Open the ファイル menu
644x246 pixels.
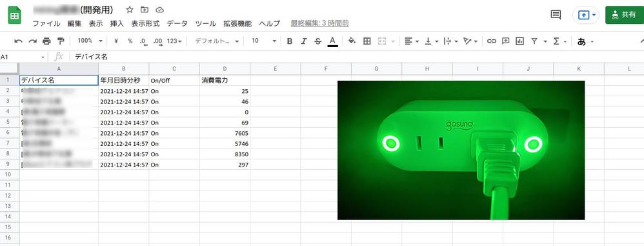[x=46, y=23]
